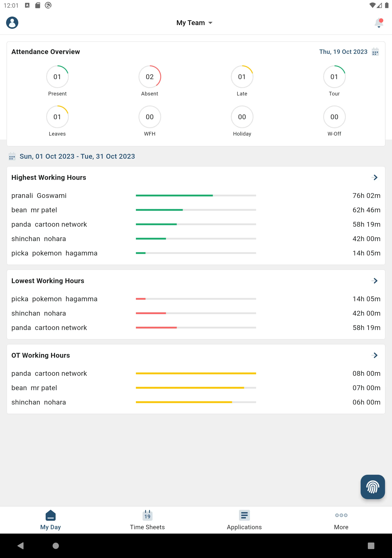Click calendar icon next to date range
Screen dimensions: 392x558
tap(12, 156)
